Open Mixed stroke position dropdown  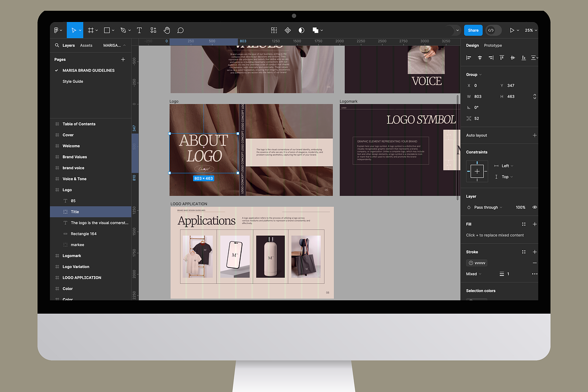tap(474, 274)
